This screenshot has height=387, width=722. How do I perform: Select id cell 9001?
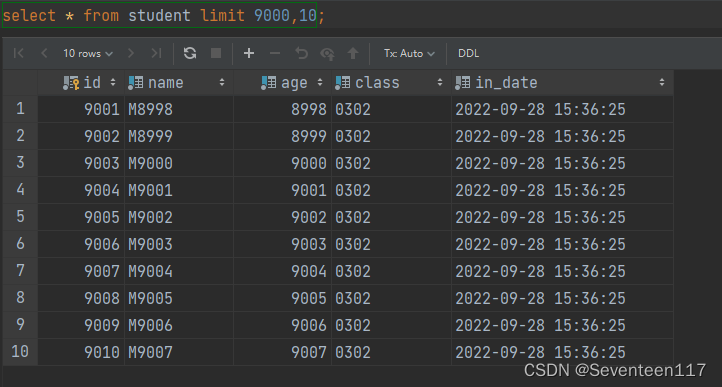click(x=81, y=109)
